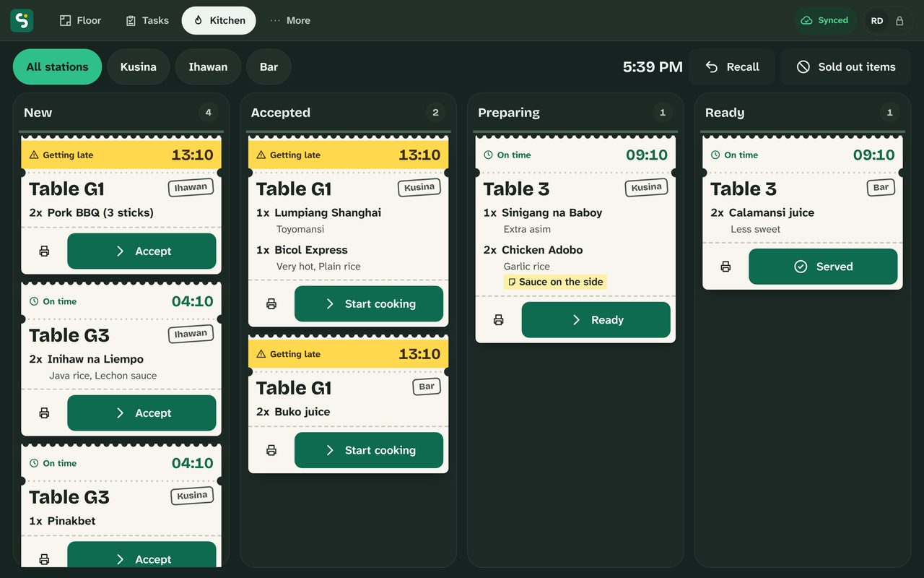Click the Toyomansi modifier text
The height and width of the screenshot is (578, 924).
[x=300, y=229]
